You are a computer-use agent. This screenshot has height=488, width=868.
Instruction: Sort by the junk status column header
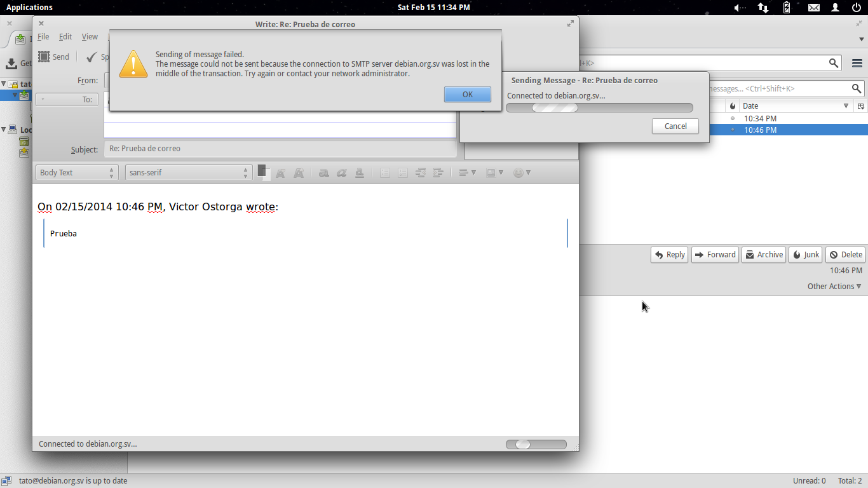tap(733, 106)
